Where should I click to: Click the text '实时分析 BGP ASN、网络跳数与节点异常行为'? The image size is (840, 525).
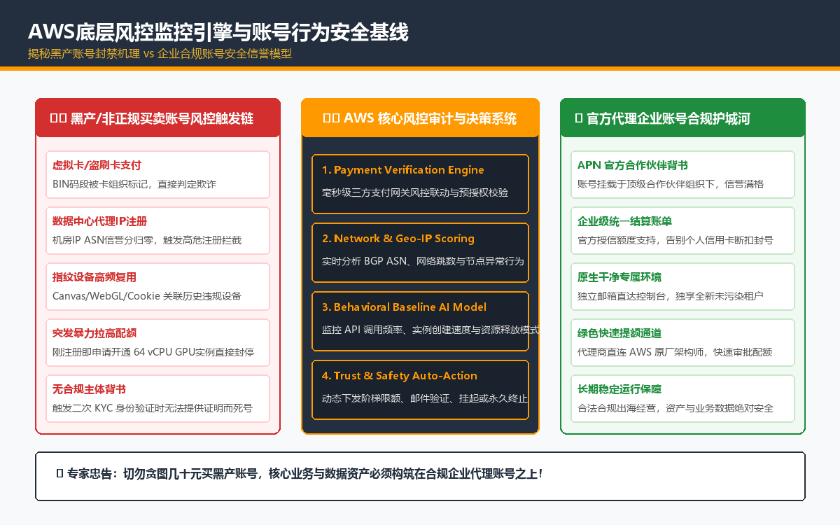423,261
